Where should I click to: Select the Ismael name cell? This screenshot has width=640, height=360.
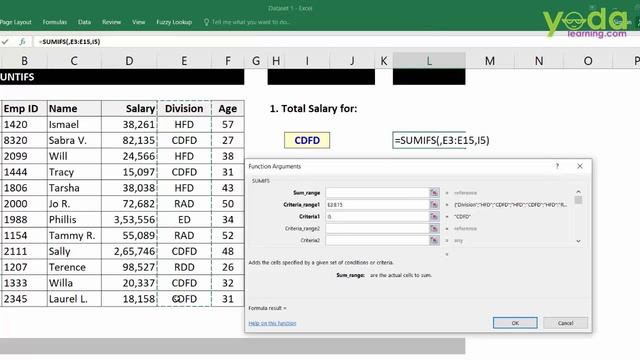point(74,124)
